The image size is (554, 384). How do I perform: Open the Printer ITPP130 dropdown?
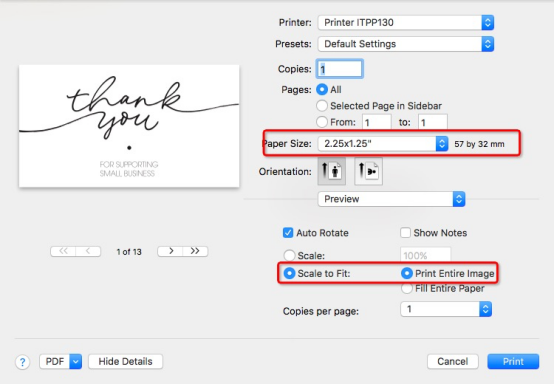406,23
